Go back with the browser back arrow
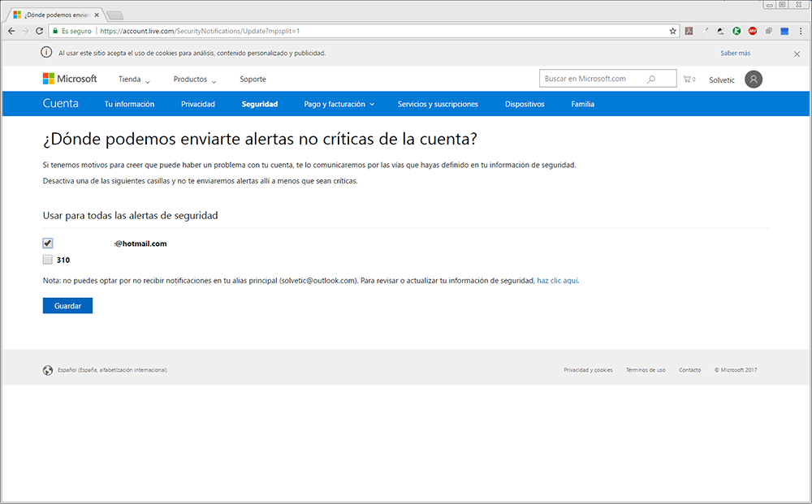The image size is (812, 504). point(11,31)
